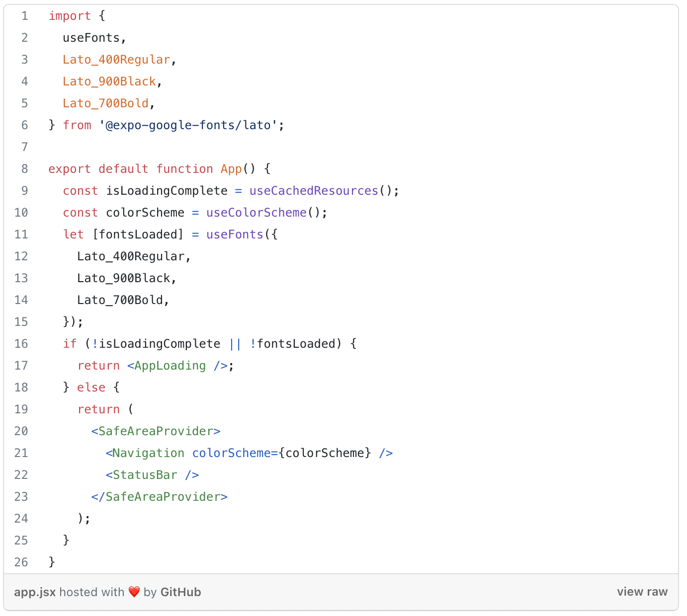Click the Lato_700Bold entry on line 14
This screenshot has width=687, height=616.
(x=120, y=300)
